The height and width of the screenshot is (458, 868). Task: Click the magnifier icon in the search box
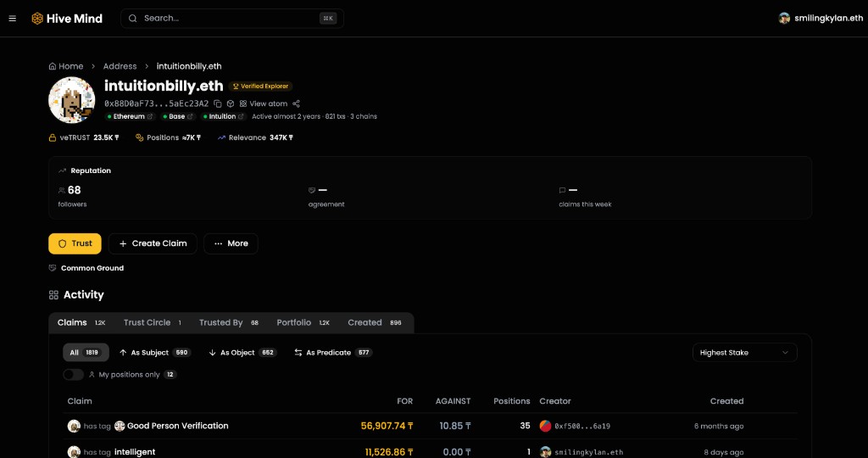133,19
